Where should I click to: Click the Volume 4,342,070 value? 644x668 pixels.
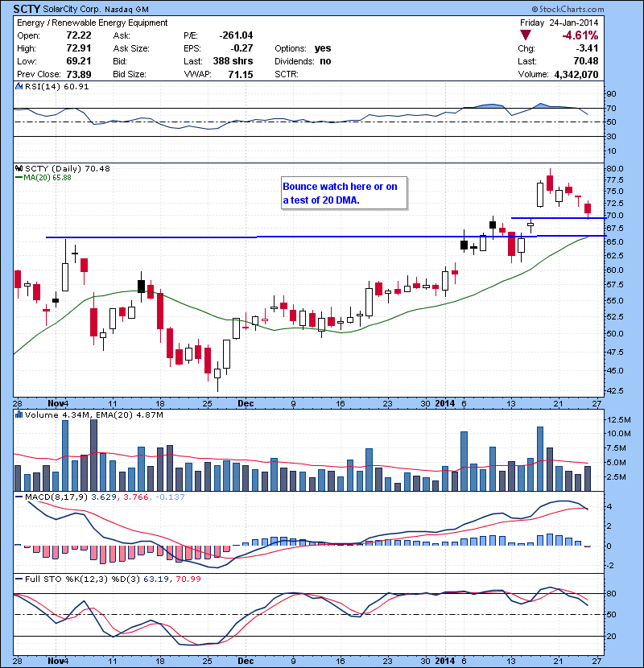(x=576, y=75)
